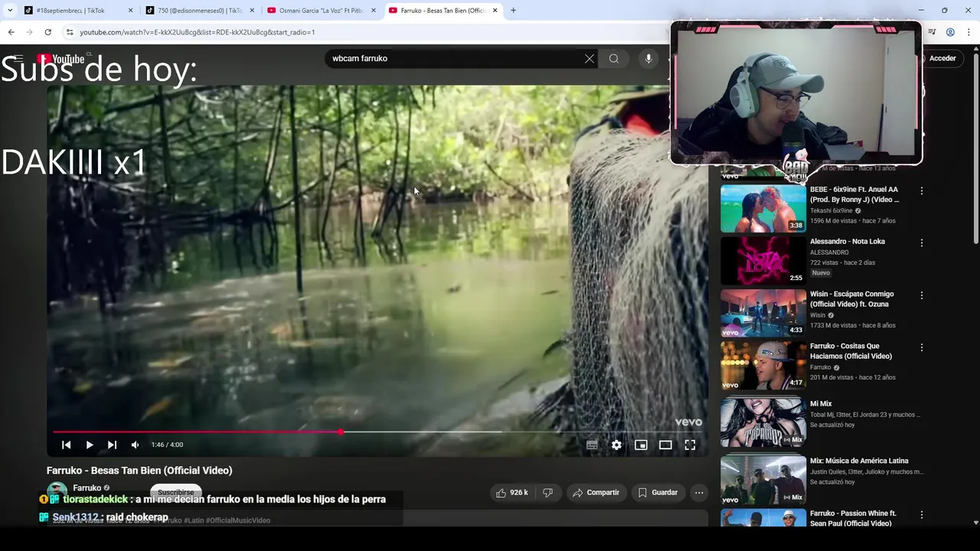Viewport: 980px width, 551px height.
Task: Open Mi Mix playlist
Action: (821, 403)
